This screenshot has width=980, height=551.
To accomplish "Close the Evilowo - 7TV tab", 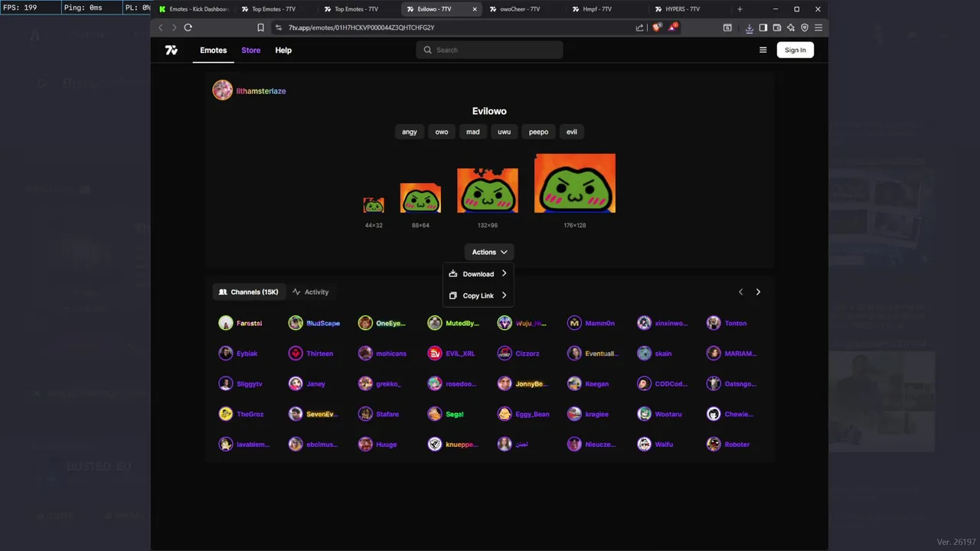I will 475,9.
